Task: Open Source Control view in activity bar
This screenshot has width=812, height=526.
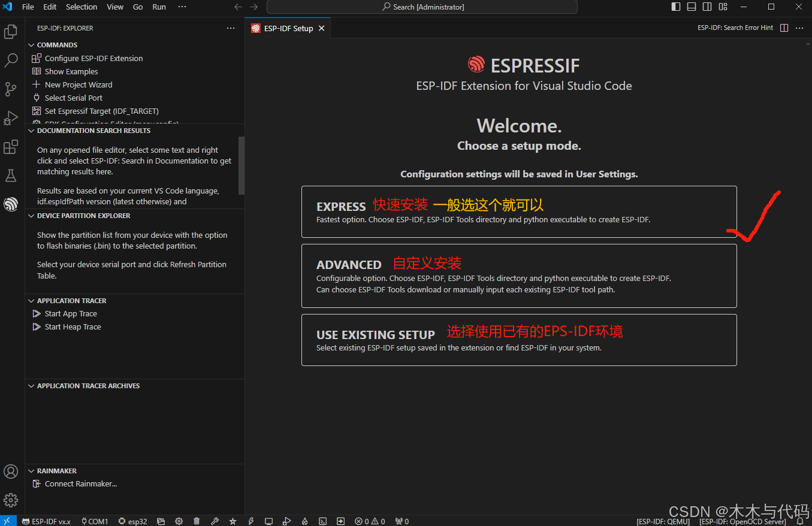Action: point(11,89)
